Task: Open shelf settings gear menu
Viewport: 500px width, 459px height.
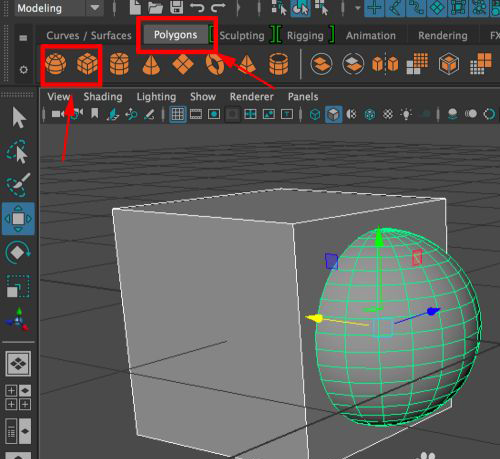Action: point(23,70)
